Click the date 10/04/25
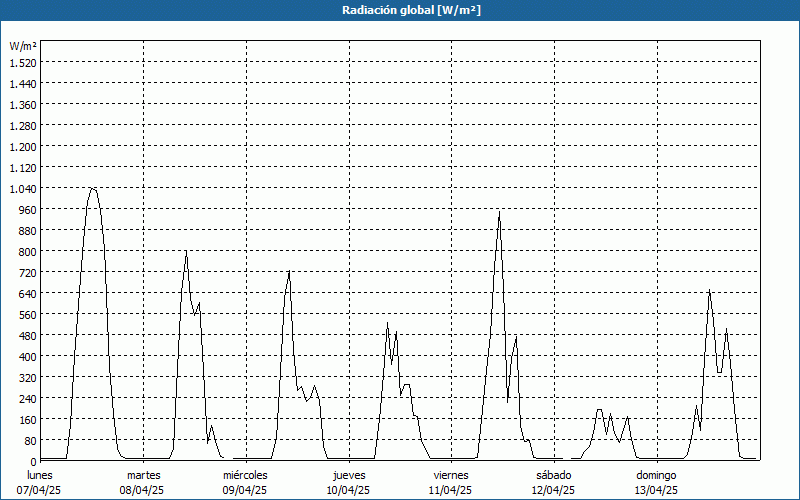Screen dimensions: 800x500 (348, 490)
